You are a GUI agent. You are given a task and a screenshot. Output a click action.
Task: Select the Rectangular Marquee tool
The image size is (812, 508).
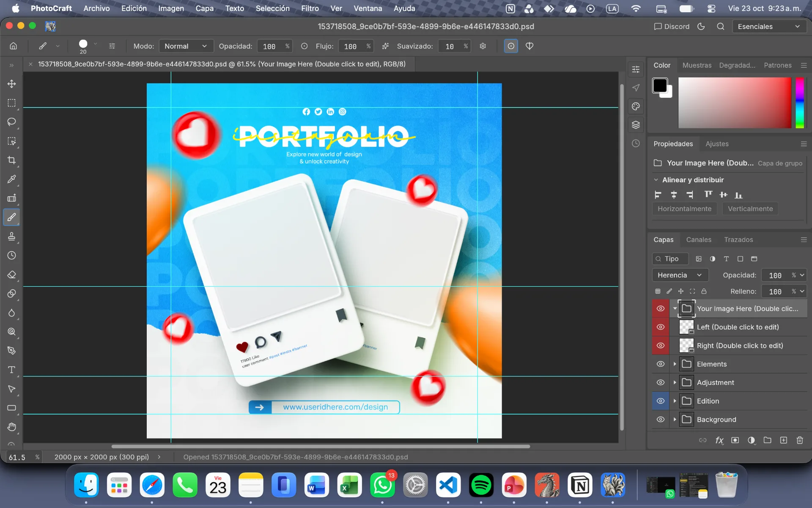click(x=12, y=103)
